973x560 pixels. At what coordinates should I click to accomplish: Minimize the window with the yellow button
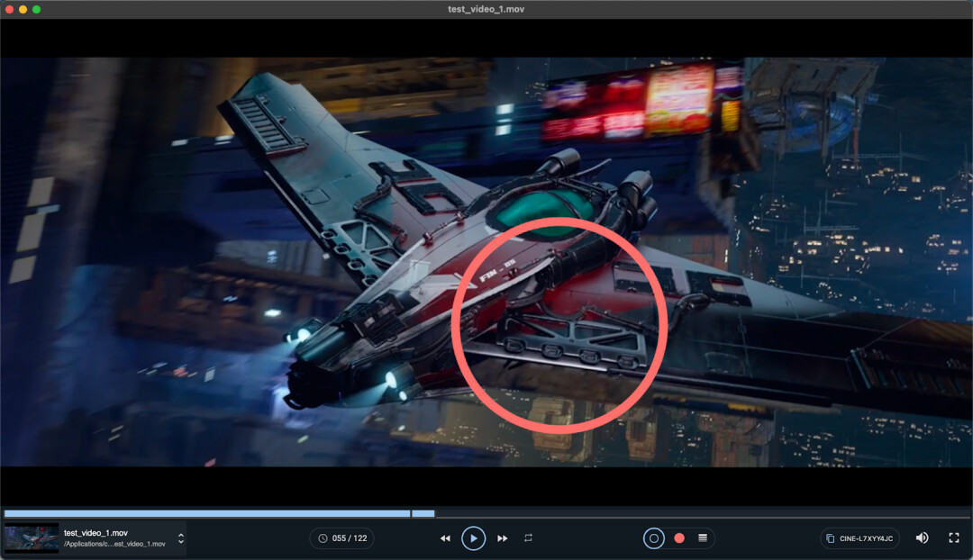[x=23, y=9]
